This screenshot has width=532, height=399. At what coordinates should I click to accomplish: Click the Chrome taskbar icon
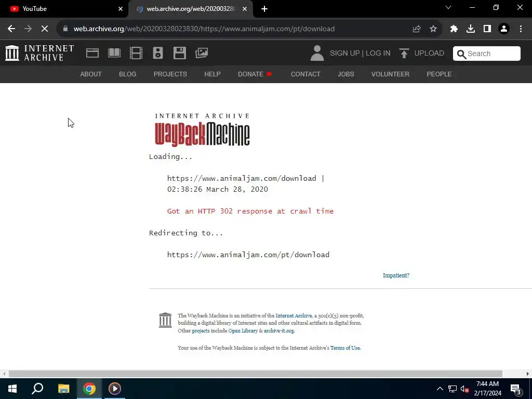coord(89,389)
